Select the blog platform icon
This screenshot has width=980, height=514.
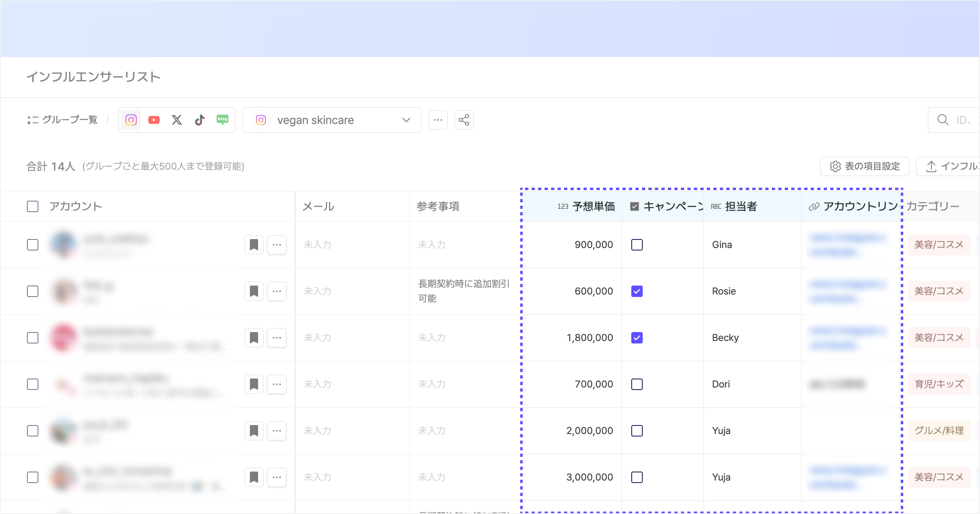pyautogui.click(x=223, y=120)
